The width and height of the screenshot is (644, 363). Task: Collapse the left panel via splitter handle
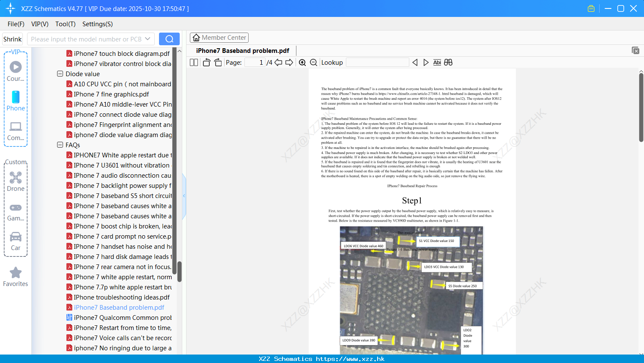184,196
